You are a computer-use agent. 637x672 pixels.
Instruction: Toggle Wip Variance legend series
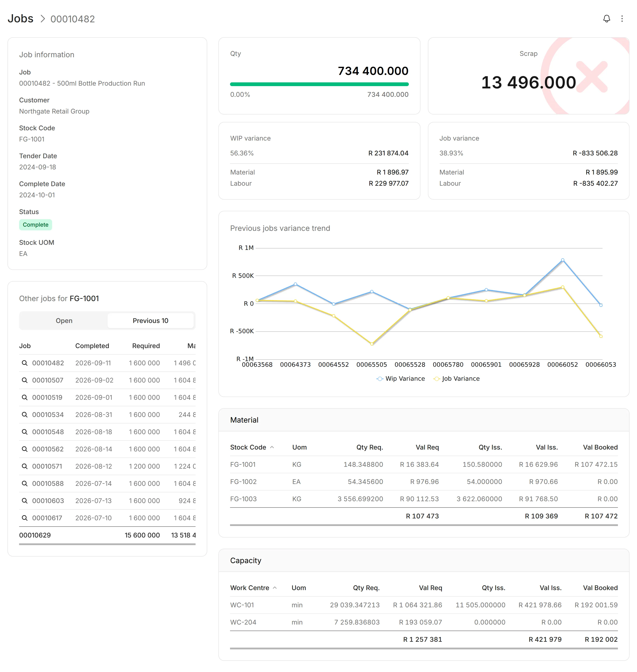click(401, 378)
